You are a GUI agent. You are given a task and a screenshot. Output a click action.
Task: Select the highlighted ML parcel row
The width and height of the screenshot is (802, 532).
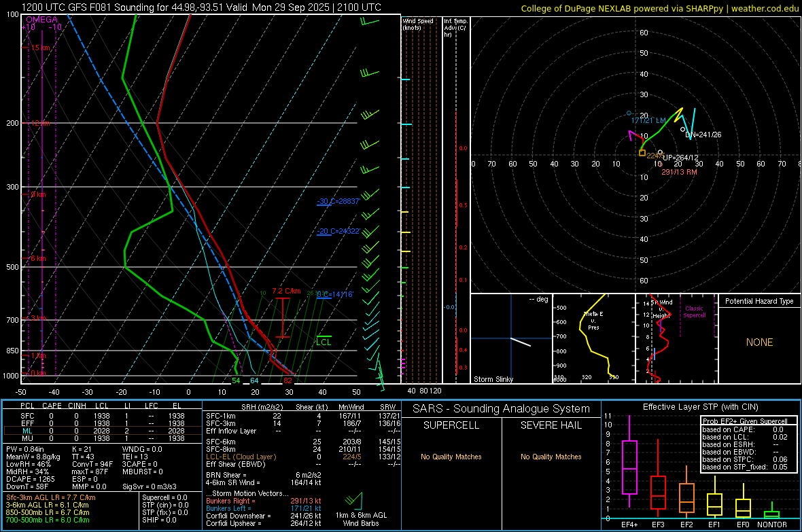pos(103,431)
